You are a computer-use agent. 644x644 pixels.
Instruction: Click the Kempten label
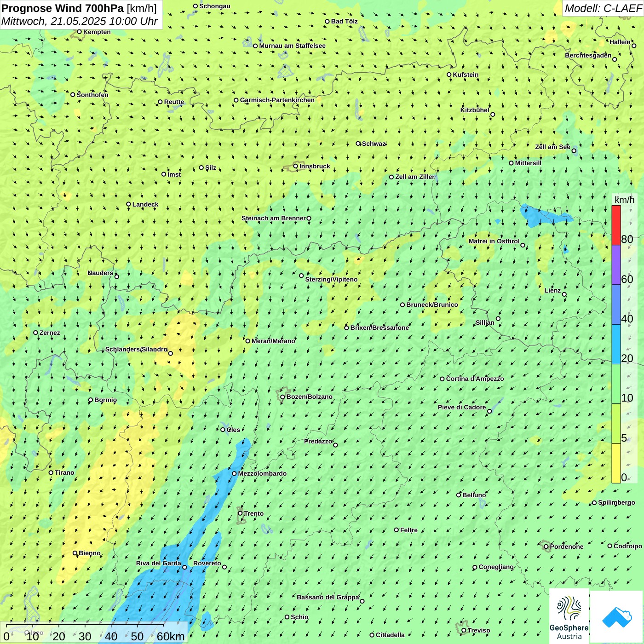click(97, 32)
